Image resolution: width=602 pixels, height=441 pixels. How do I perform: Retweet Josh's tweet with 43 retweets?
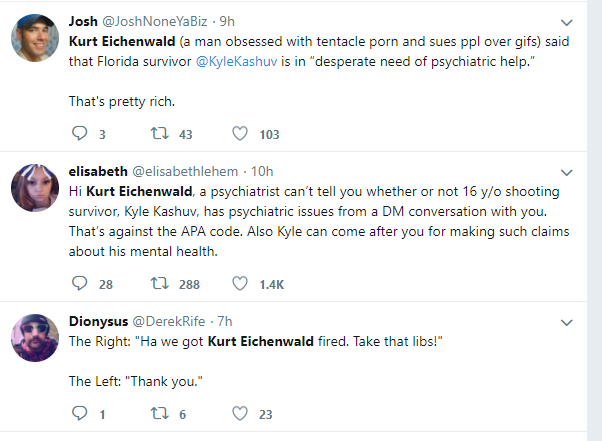pyautogui.click(x=159, y=134)
